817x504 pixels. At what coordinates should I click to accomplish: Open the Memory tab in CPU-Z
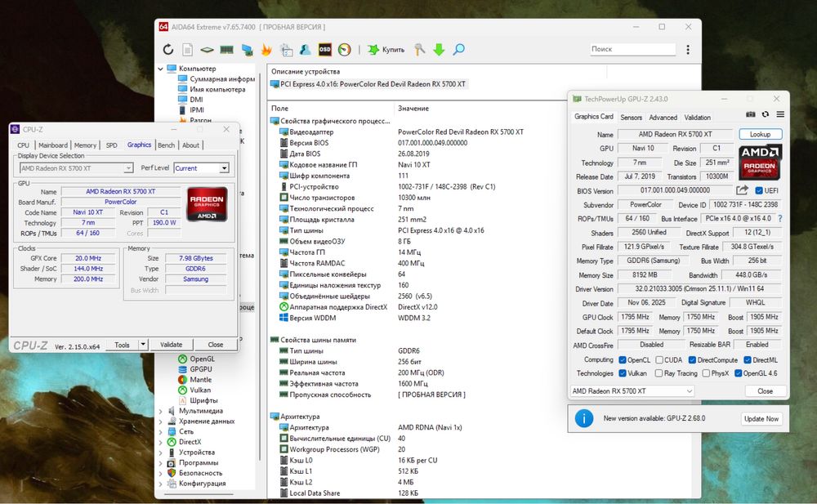point(85,145)
